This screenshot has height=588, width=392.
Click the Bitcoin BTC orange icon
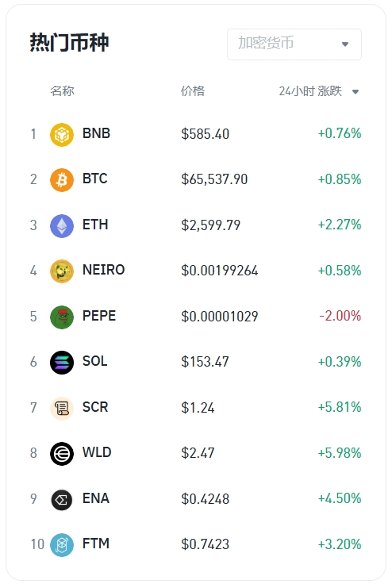(62, 180)
